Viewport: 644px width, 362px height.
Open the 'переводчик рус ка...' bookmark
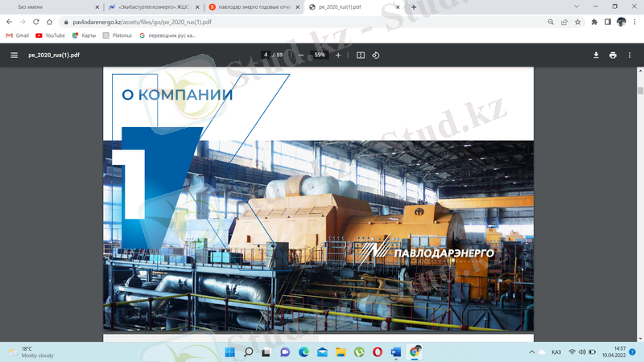[167, 35]
